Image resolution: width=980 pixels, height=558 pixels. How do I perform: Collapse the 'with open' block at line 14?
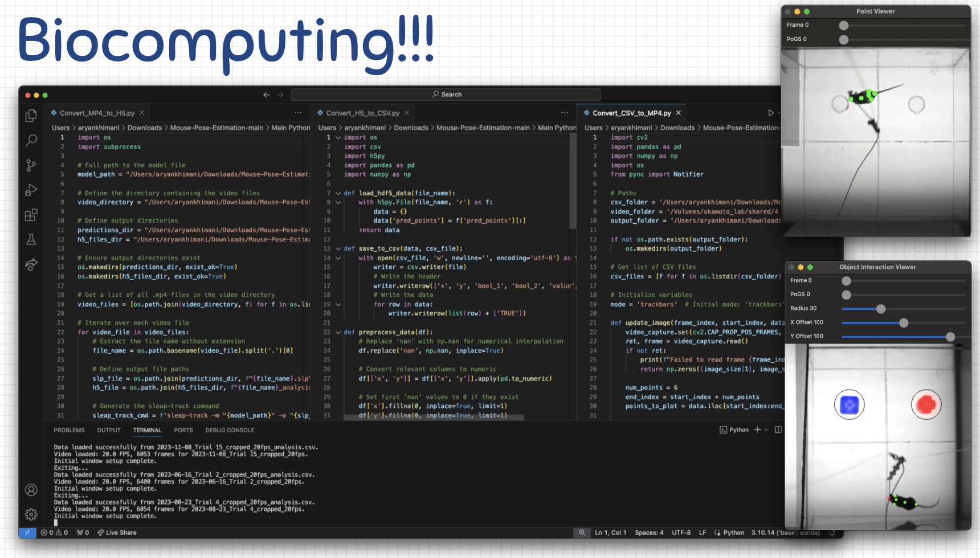338,258
